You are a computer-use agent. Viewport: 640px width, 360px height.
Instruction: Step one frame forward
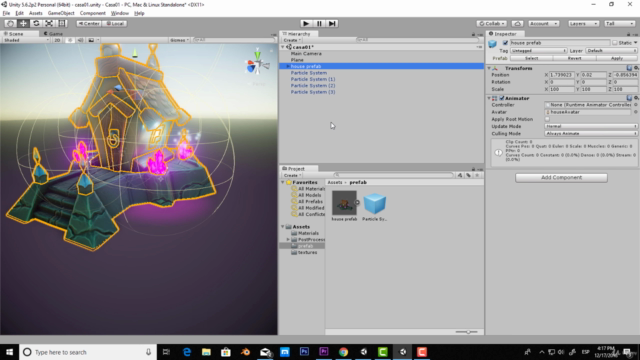[332, 24]
